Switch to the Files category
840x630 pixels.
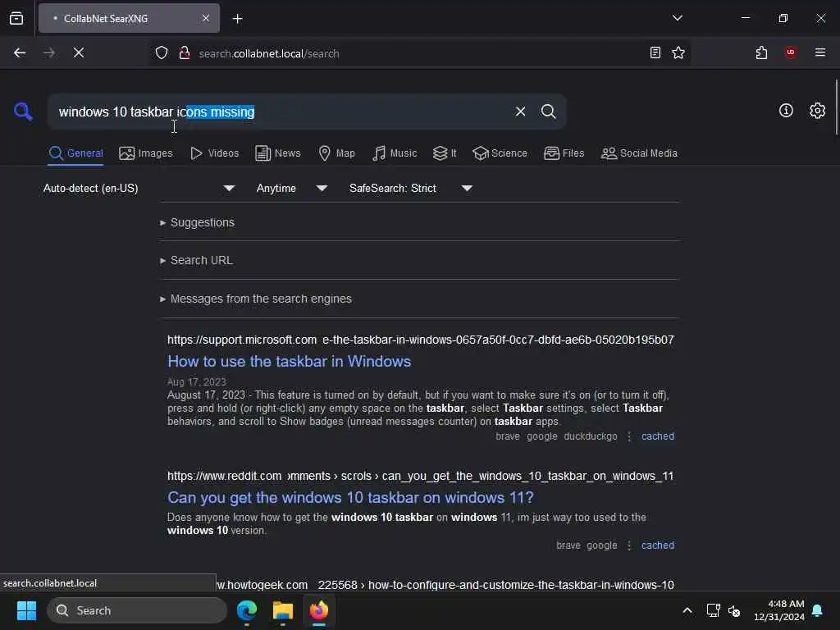[x=564, y=153]
